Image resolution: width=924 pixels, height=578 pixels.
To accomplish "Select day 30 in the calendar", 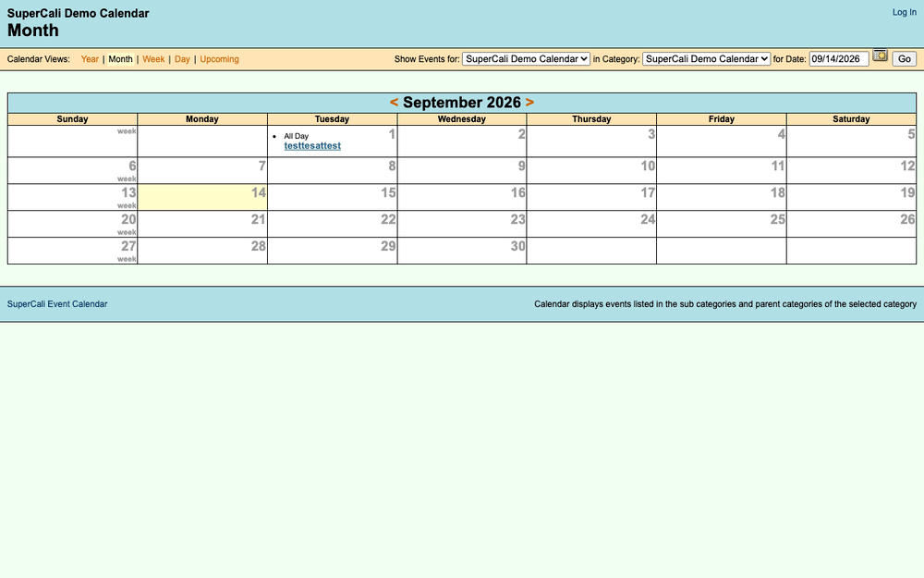I will (x=517, y=246).
